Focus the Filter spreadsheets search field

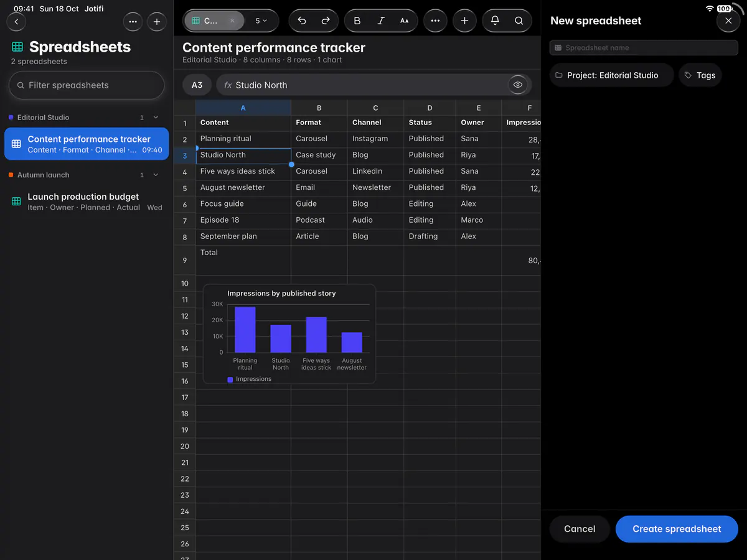[87, 85]
